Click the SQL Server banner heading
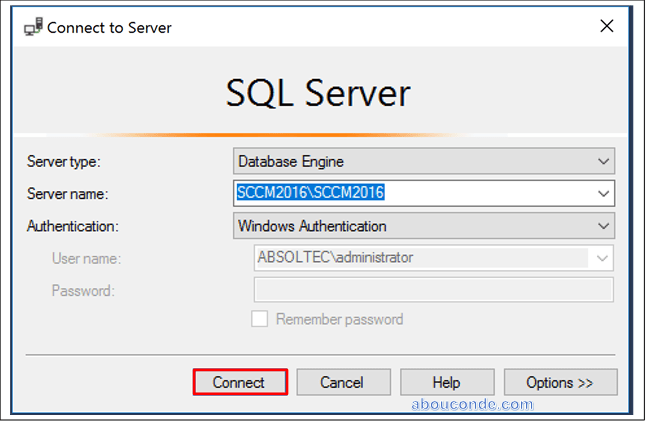The image size is (646, 433). [318, 94]
